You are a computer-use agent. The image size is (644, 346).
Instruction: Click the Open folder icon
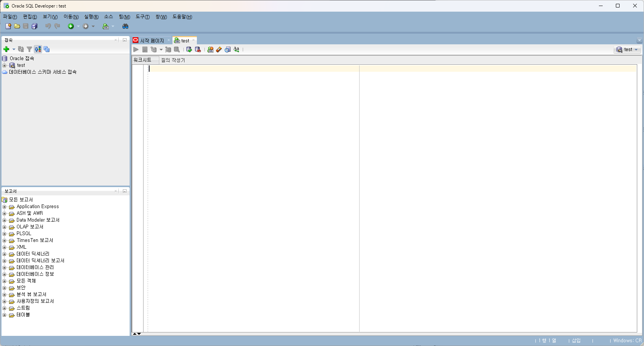pyautogui.click(x=17, y=26)
